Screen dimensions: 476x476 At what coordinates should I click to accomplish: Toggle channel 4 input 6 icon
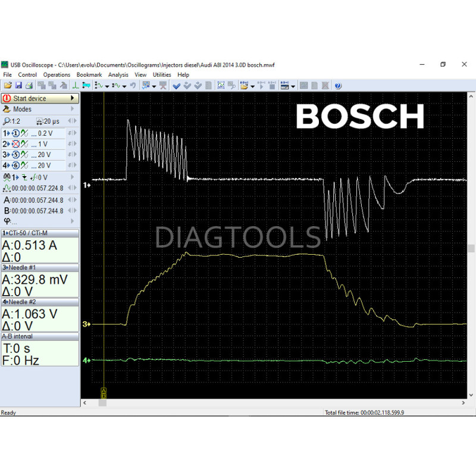click(x=16, y=165)
